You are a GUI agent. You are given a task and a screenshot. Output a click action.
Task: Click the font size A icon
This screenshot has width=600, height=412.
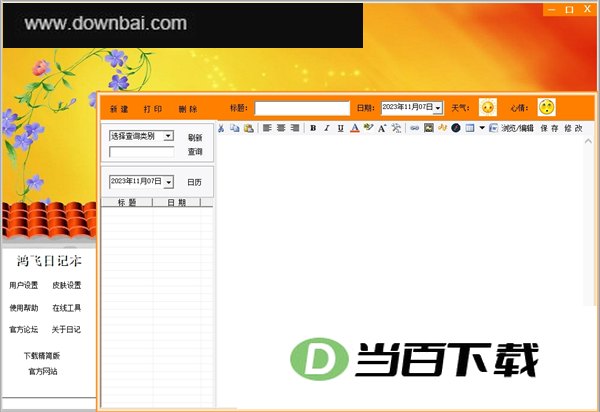(382, 128)
